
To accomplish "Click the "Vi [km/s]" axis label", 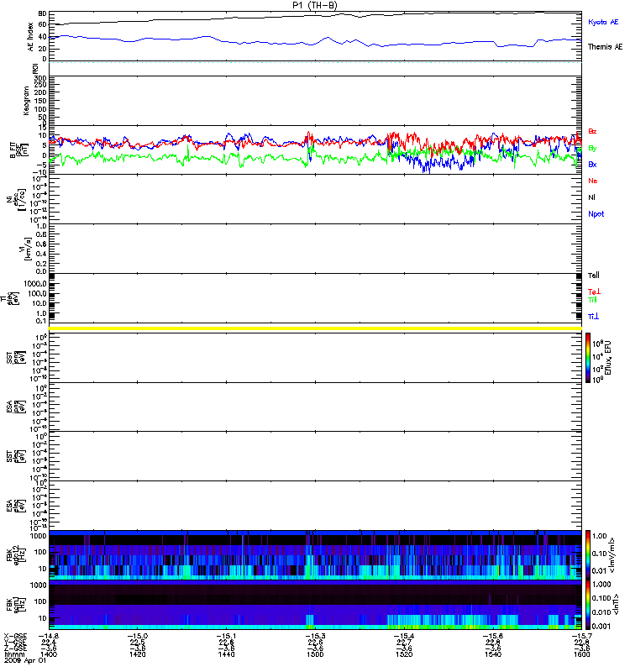I will 24,248.
